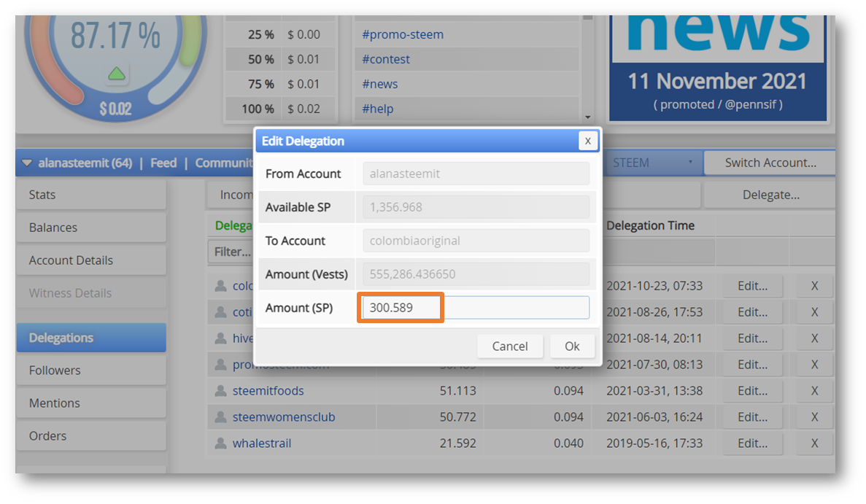Open Account Details in sidebar
Viewport: 866px width, 504px height.
coord(91,260)
